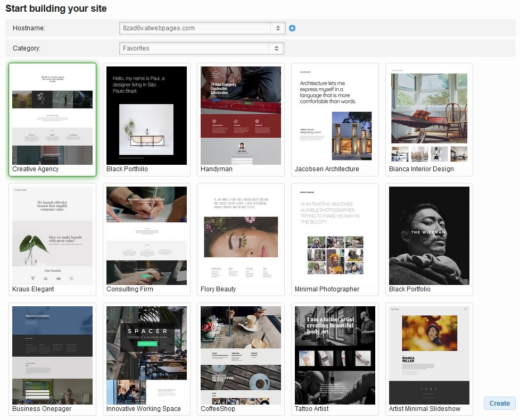Viewport: 520px width, 420px height.
Task: Choose the Innovative Working Space template
Action: point(146,355)
